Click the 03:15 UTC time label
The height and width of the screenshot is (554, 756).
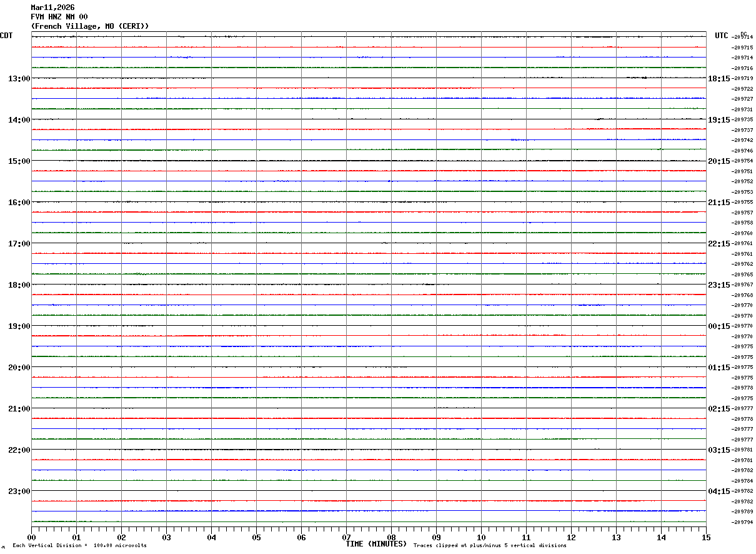[719, 450]
